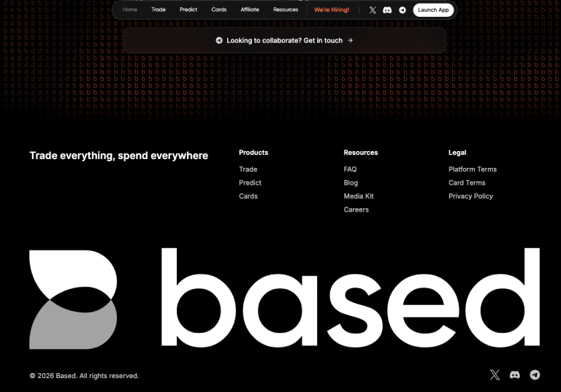Open Resources menu in navbar
The height and width of the screenshot is (392, 561).
click(x=286, y=10)
